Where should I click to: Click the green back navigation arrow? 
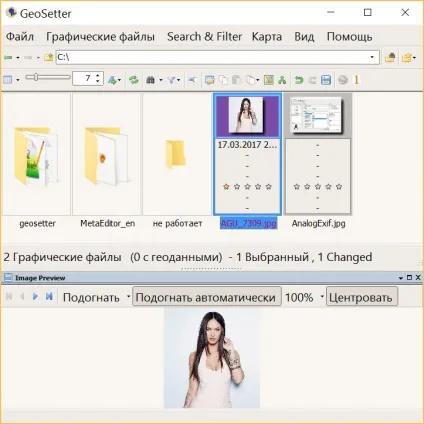[8, 58]
